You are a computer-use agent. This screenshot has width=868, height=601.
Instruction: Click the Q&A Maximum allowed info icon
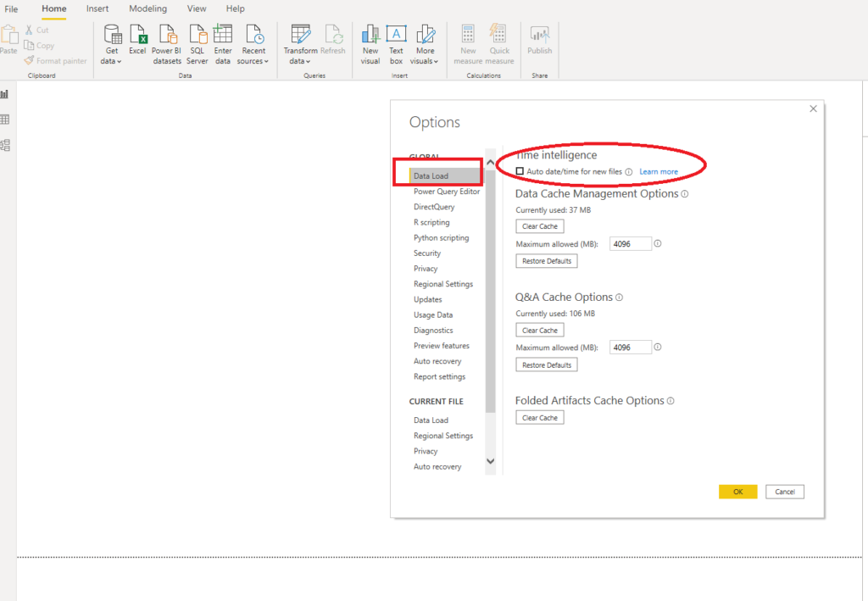click(658, 347)
